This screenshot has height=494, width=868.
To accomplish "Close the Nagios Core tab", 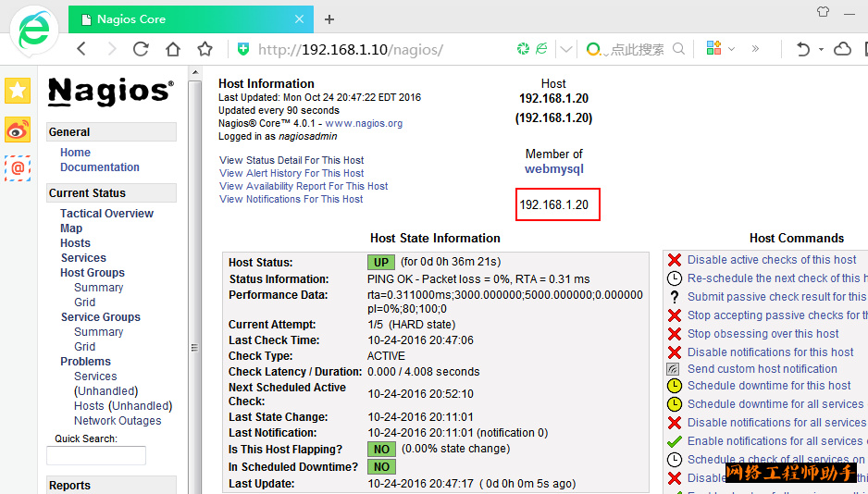I will click(x=299, y=19).
